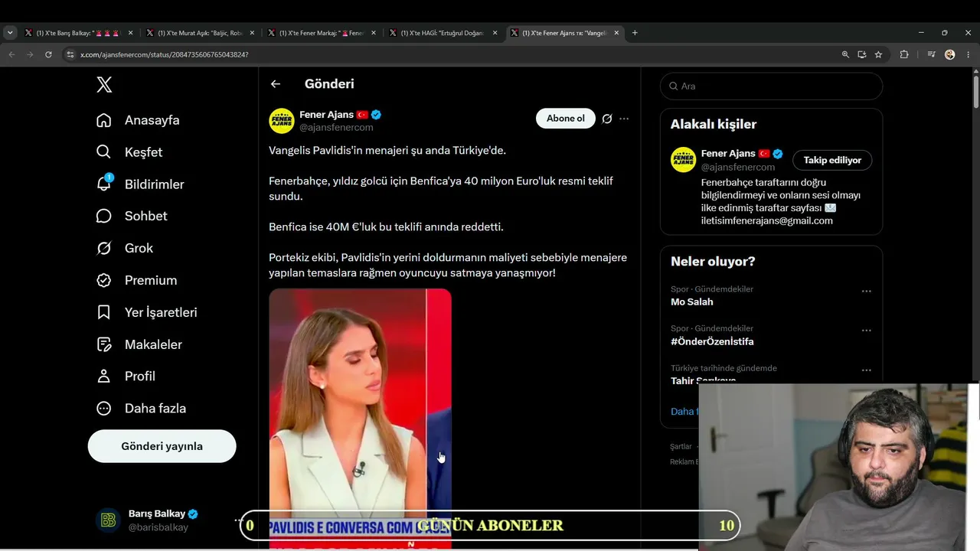Click the Takip ediliyor button
This screenshot has width=980, height=551.
coord(832,160)
